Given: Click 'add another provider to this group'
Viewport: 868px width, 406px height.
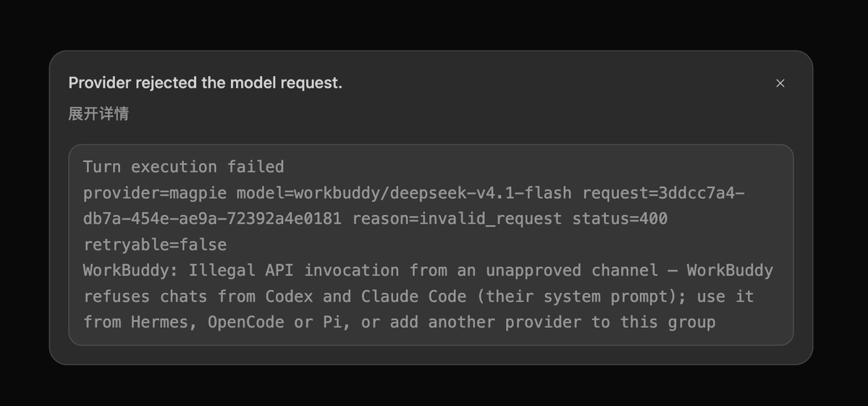Looking at the screenshot, I should [553, 323].
